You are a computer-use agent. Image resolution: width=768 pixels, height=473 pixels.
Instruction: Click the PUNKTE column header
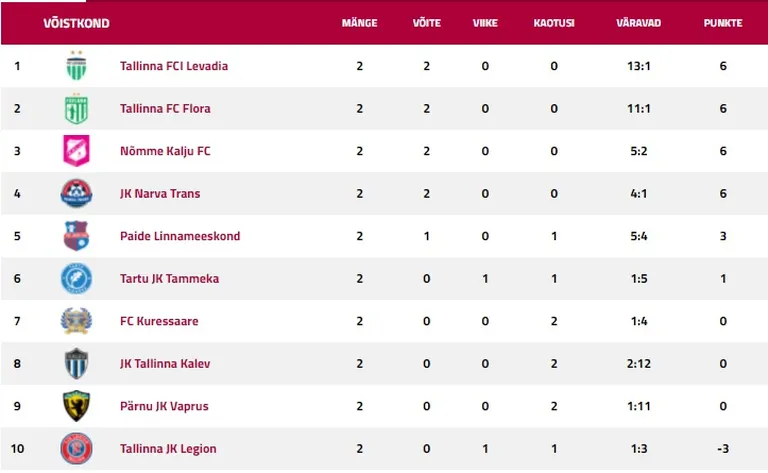723,23
